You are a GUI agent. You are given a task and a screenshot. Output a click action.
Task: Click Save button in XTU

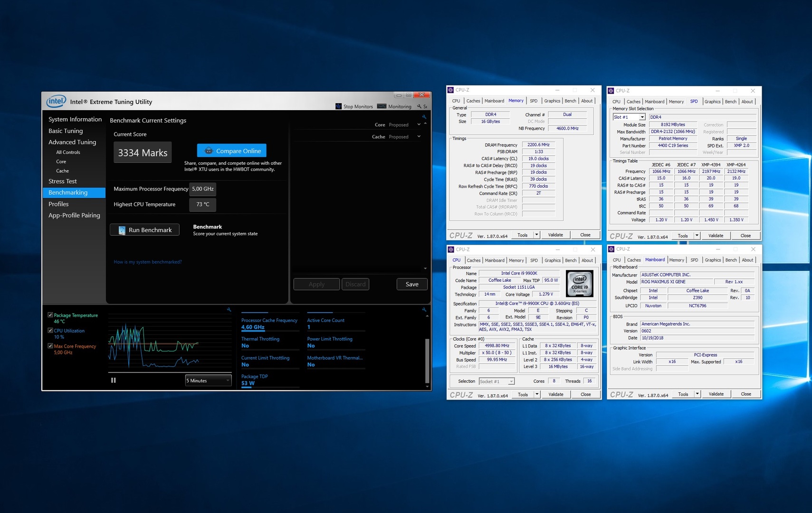tap(412, 284)
